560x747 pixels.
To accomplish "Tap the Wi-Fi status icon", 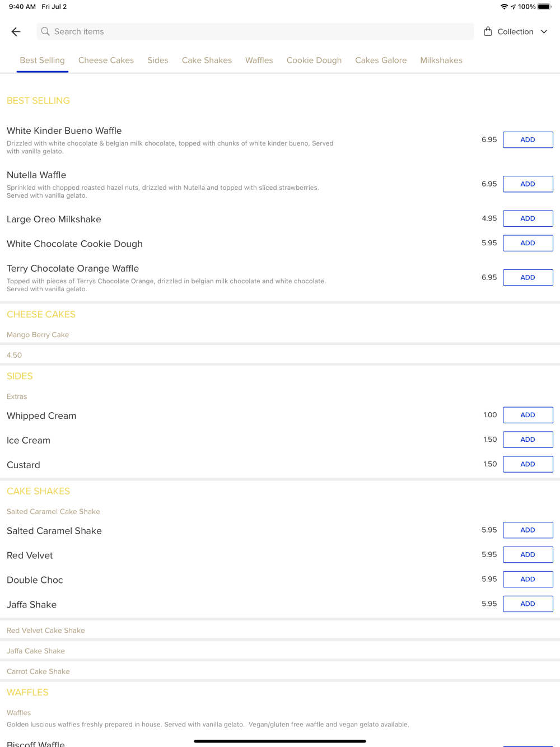I will click(x=504, y=7).
